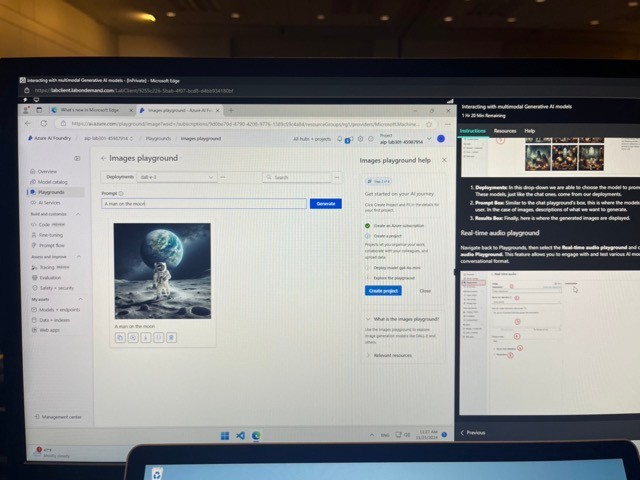Image resolution: width=640 pixels, height=480 pixels.
Task: Select Explore the playground step
Action: [390, 278]
